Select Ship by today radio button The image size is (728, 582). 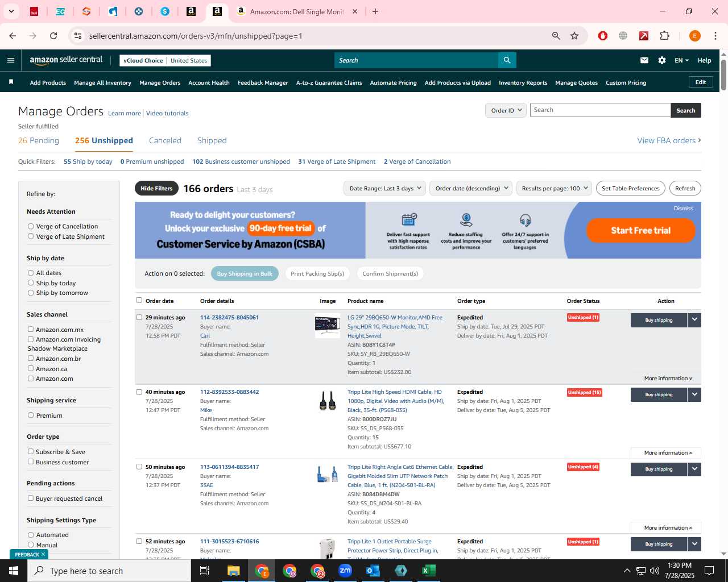coord(31,283)
